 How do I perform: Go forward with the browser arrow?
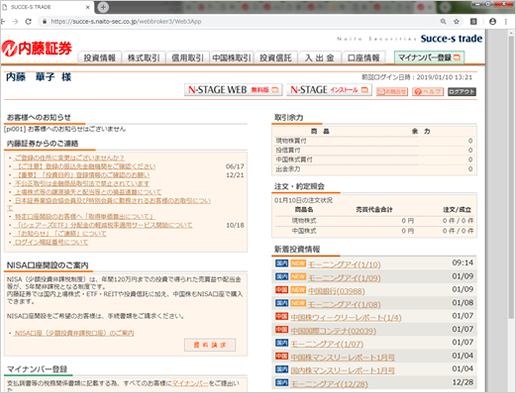click(x=15, y=22)
